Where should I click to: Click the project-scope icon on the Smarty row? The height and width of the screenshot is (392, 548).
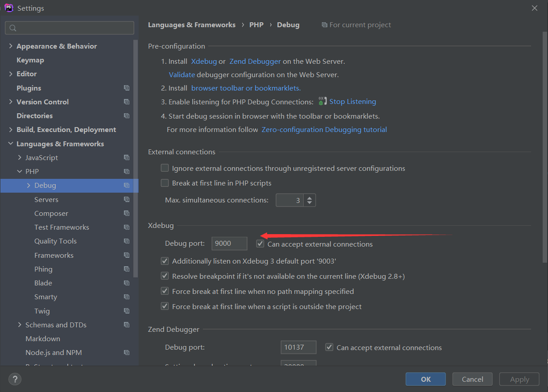[127, 297]
